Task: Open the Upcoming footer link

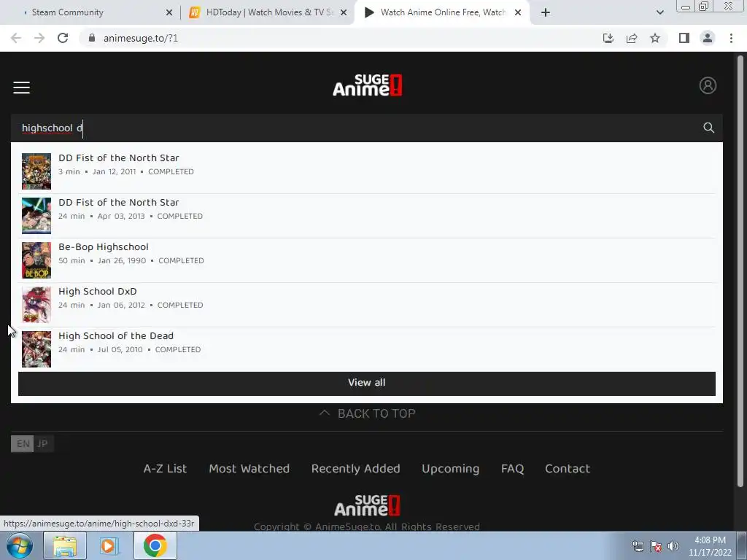Action: coord(450,469)
